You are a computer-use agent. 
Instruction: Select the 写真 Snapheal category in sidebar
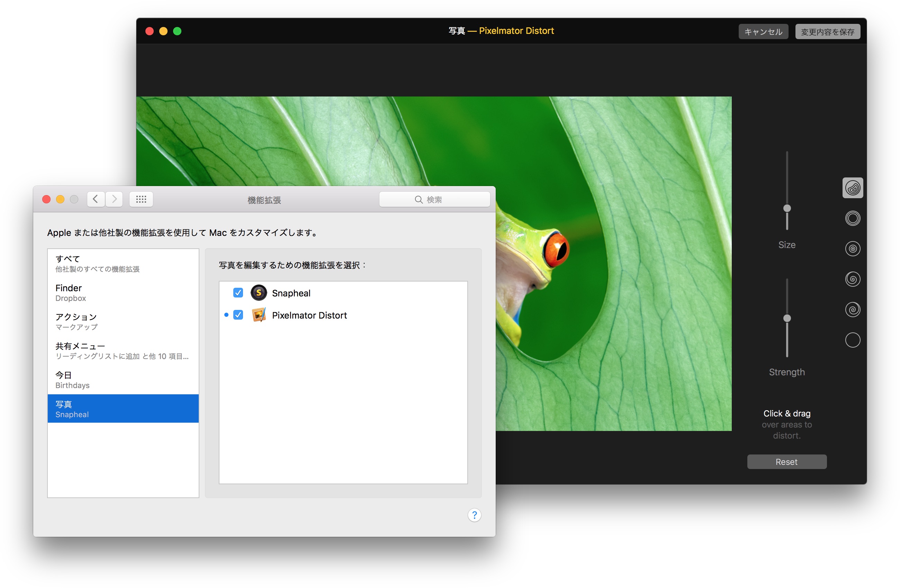[x=123, y=409]
